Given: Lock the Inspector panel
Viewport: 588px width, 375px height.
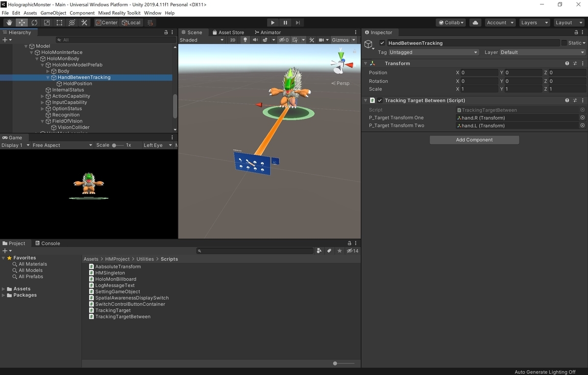Looking at the screenshot, I should pyautogui.click(x=576, y=32).
